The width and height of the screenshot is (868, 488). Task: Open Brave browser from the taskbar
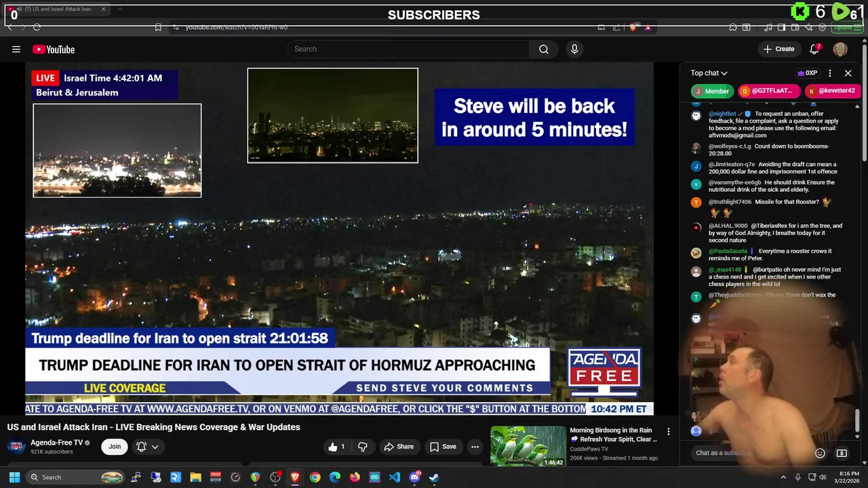(x=295, y=477)
